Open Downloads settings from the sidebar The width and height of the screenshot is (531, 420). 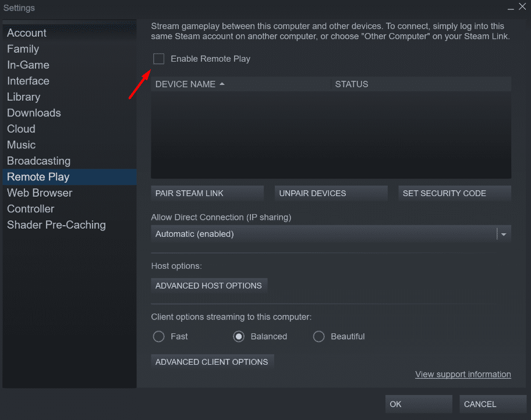[34, 112]
